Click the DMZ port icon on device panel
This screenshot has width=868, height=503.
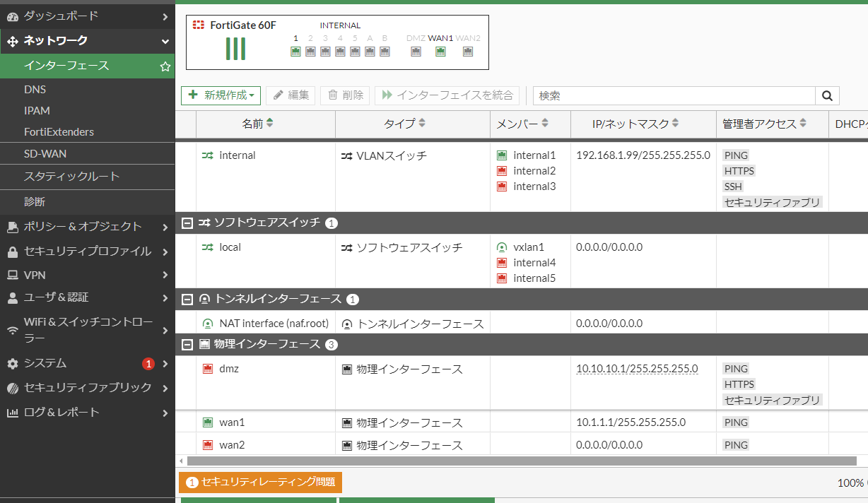point(416,52)
